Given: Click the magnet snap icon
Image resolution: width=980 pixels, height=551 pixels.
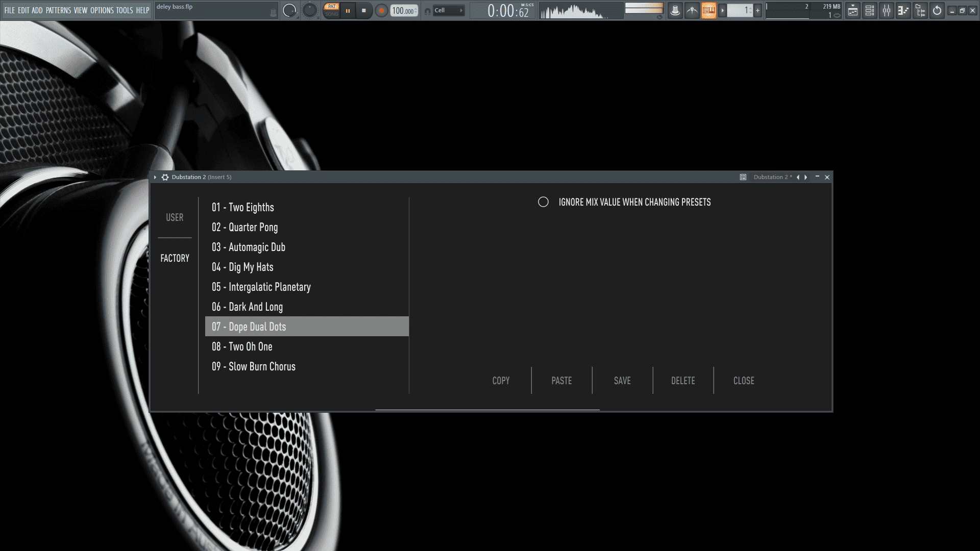Looking at the screenshot, I should [x=427, y=11].
